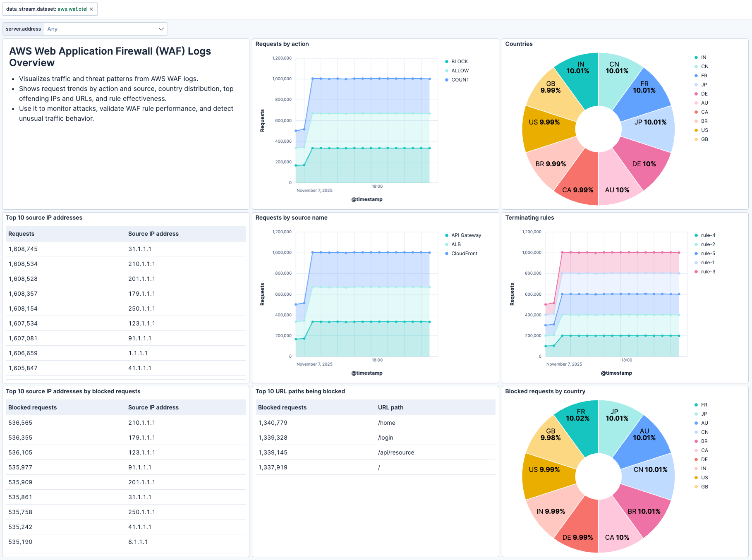Open the aws.waf.otel filter link
The image size is (752, 560).
72,9
